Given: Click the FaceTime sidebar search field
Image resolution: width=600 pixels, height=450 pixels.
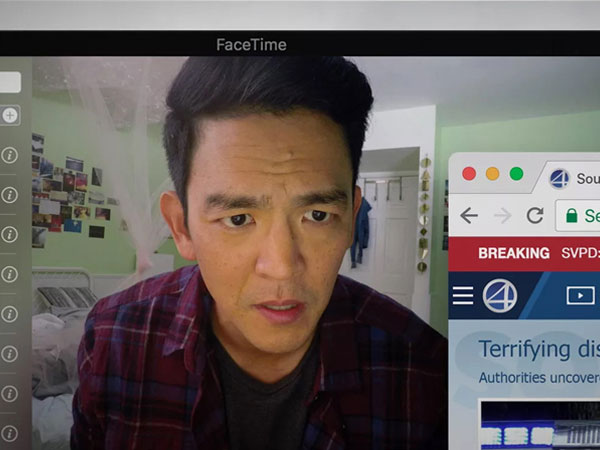Looking at the screenshot, I should pyautogui.click(x=10, y=82).
